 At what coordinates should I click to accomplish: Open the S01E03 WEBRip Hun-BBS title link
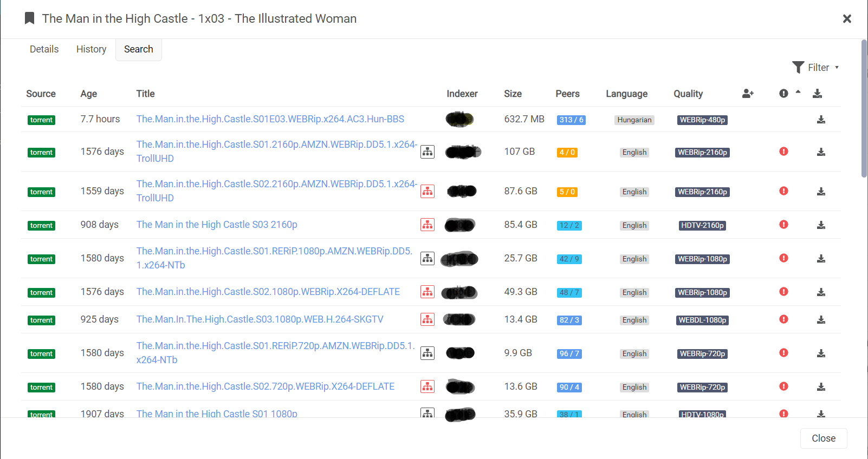coord(270,119)
